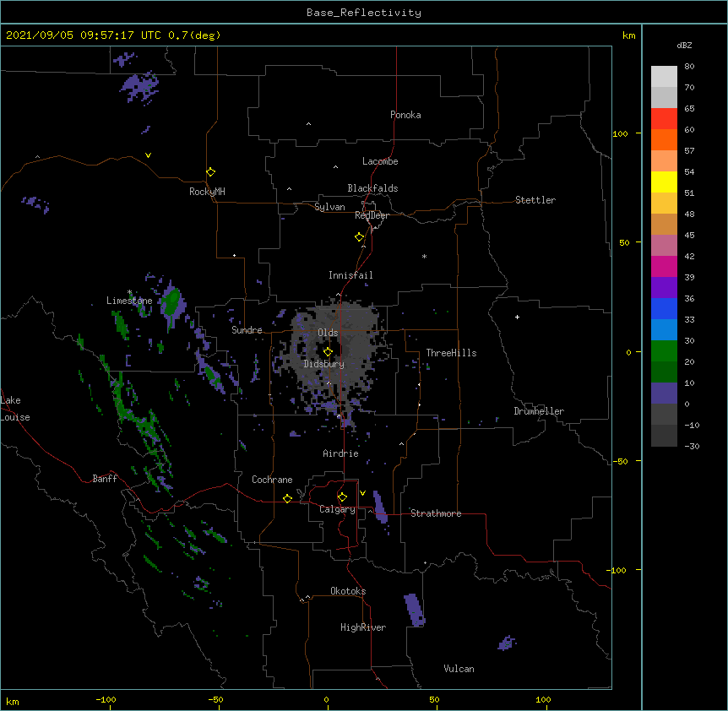Click the Drumheller label
The image size is (728, 711).
point(539,411)
